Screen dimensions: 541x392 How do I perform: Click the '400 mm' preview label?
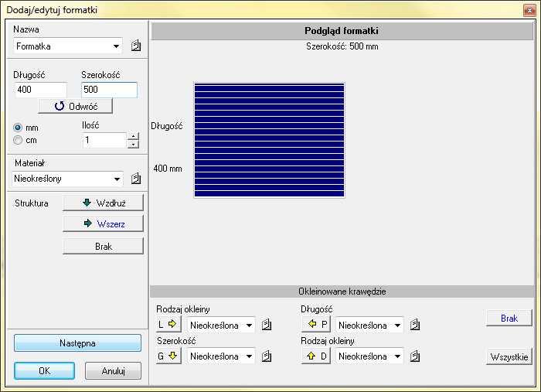coord(168,169)
